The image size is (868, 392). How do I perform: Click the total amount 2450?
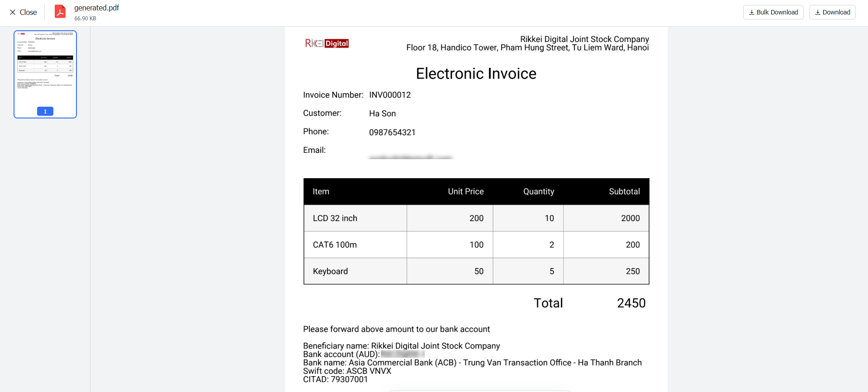coord(631,303)
